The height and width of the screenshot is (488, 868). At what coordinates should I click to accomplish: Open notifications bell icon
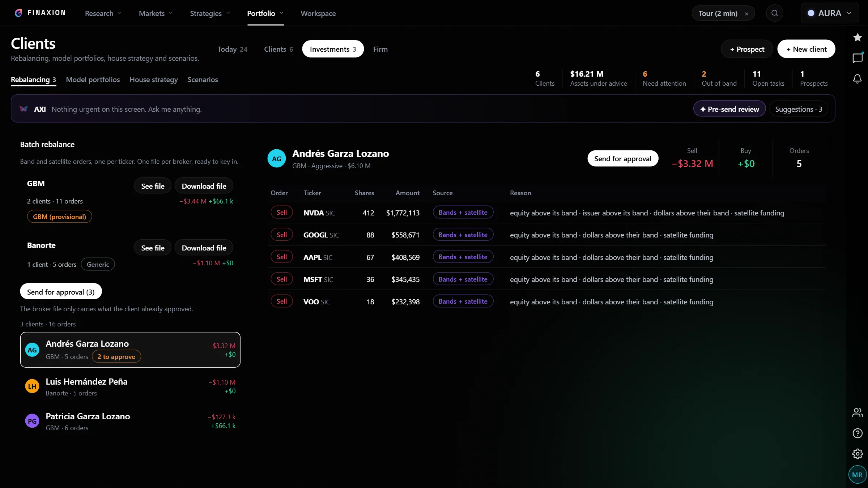[858, 79]
